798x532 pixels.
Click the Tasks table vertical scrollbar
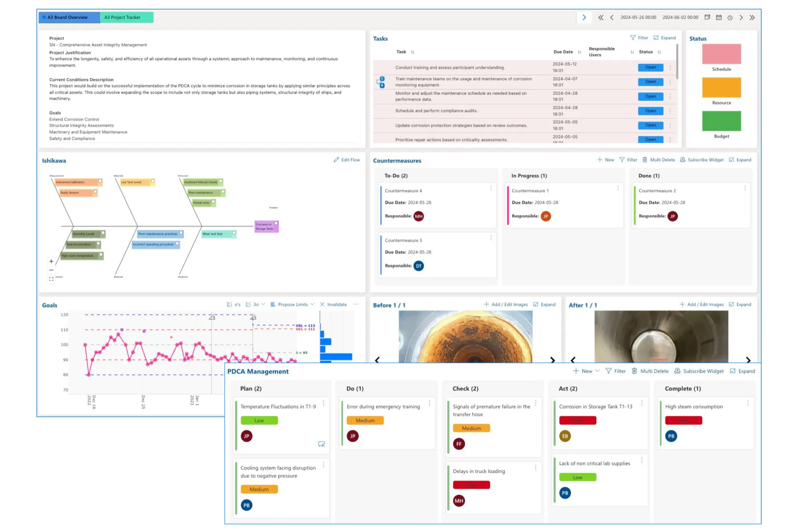(x=677, y=61)
